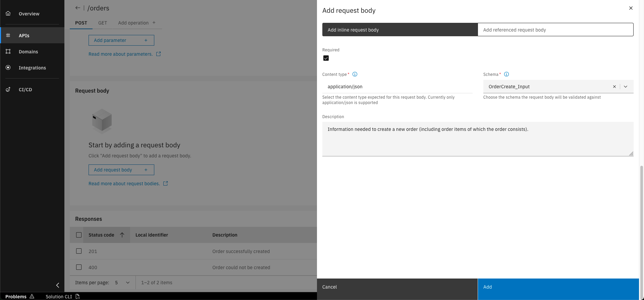Screen dimensions: 644x300
Task: Open external link icon beside parameters link
Action: tap(158, 54)
